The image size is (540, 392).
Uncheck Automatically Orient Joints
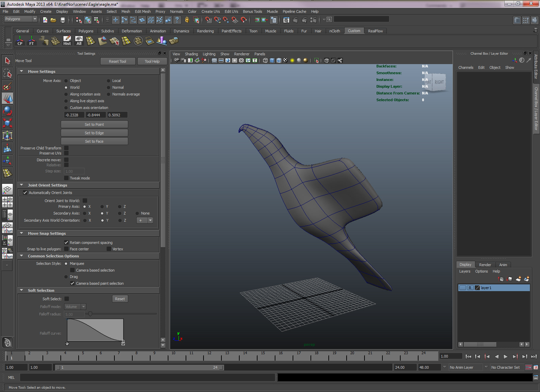click(25, 193)
